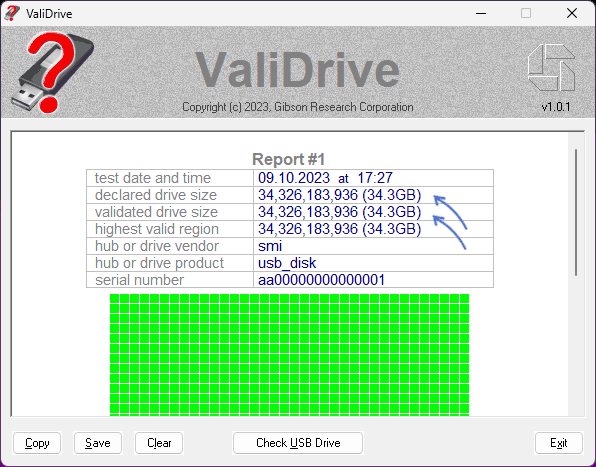
Task: Select the vendor value smi
Action: point(270,246)
